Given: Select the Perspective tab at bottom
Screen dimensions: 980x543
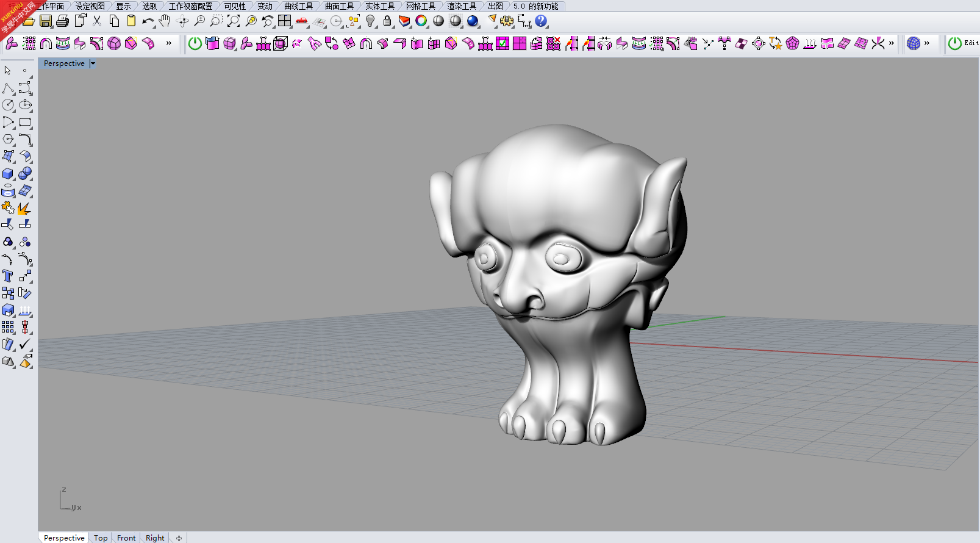Looking at the screenshot, I should (x=64, y=538).
